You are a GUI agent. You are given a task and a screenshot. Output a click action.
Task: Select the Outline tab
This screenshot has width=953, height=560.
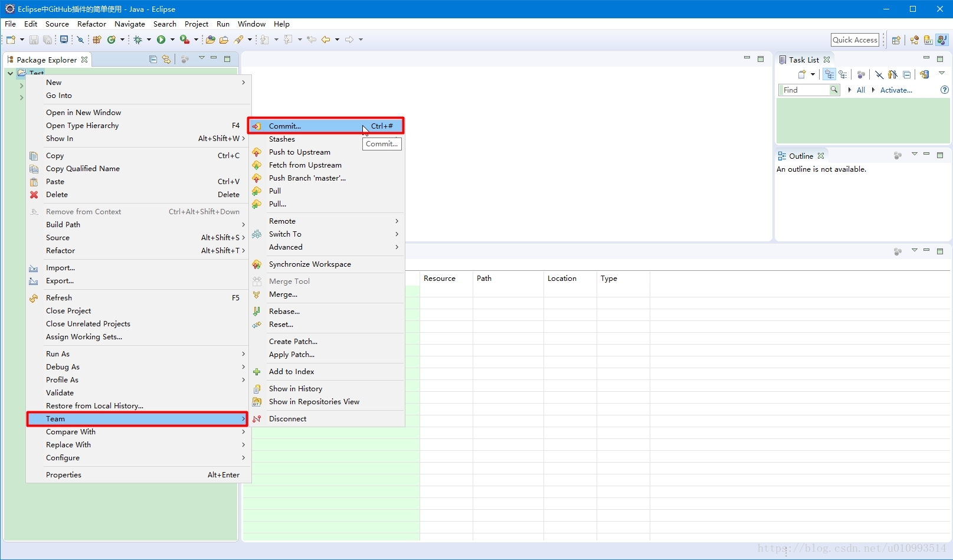pos(801,156)
